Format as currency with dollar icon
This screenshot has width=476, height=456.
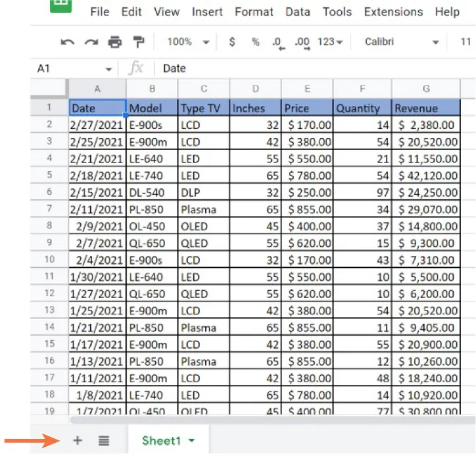[232, 42]
